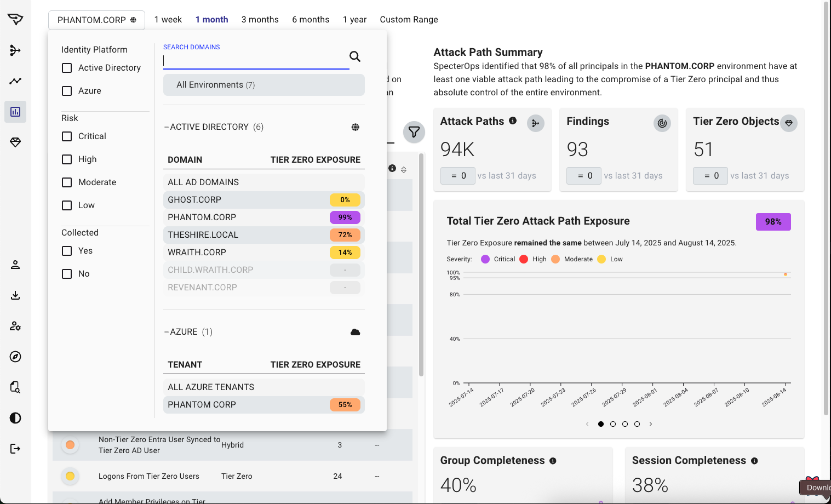Open the user profile icon in sidebar

15,265
